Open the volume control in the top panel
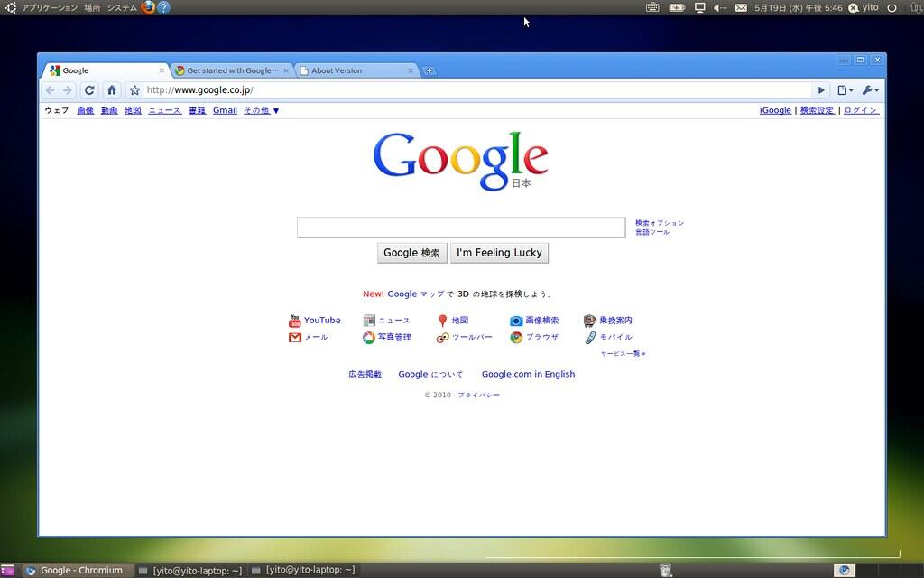The image size is (924, 578). point(720,7)
